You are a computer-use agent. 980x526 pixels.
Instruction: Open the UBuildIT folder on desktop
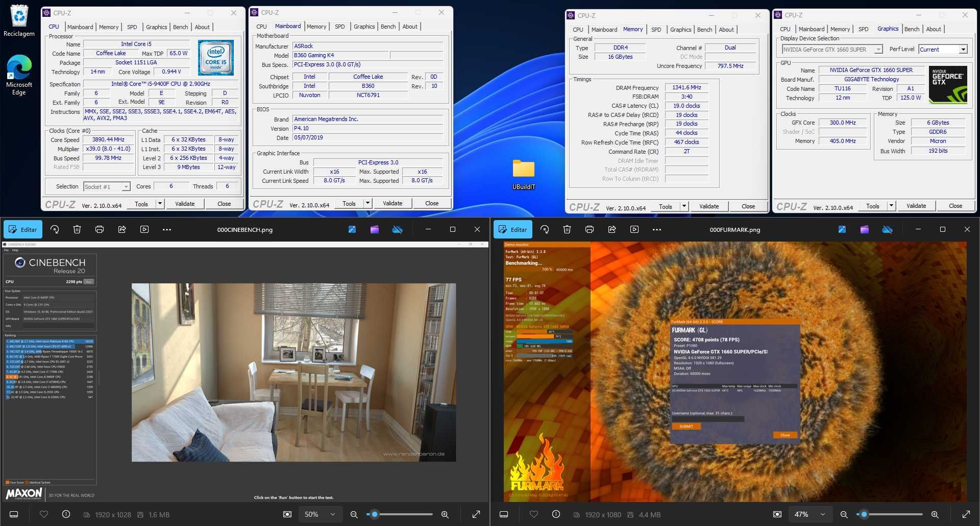click(x=524, y=175)
